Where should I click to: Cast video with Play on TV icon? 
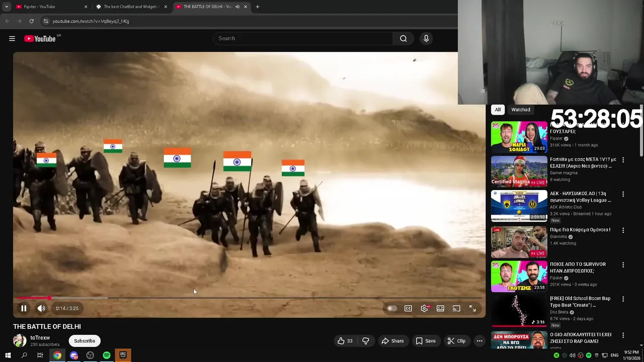[x=456, y=308]
